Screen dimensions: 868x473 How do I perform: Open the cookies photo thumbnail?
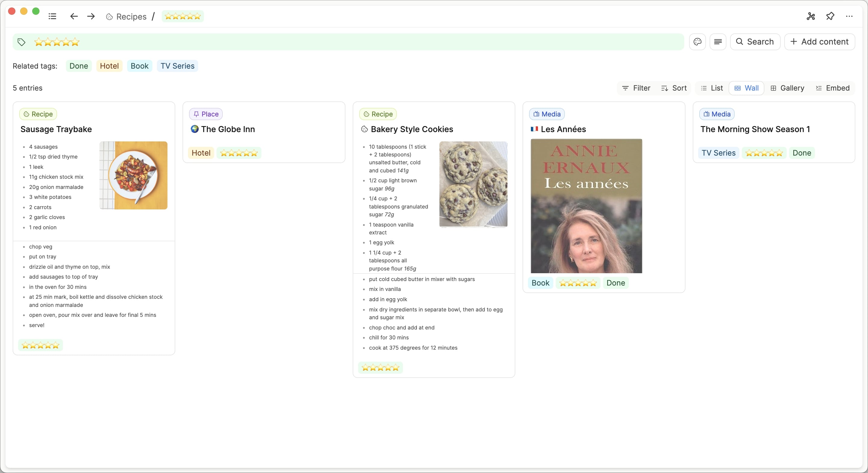click(473, 184)
